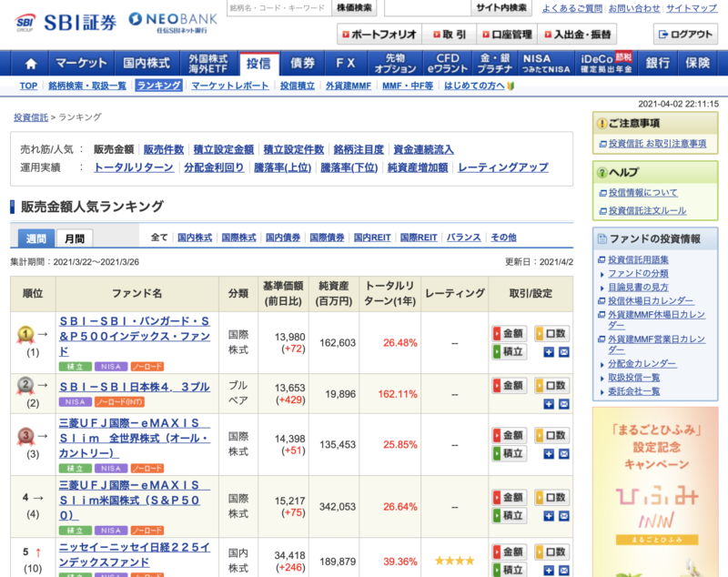The image size is (728, 577).
Task: Click the mail icon for eMAXIS Slim 全世界株式
Action: point(563,454)
